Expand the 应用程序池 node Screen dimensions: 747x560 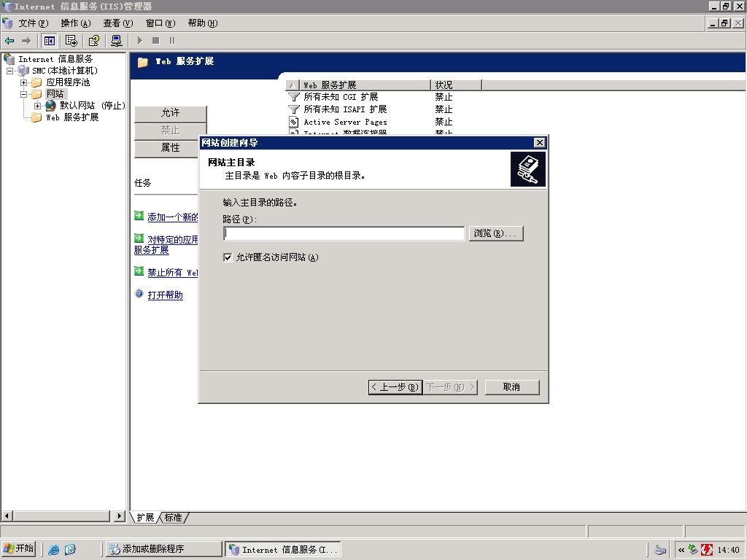23,82
